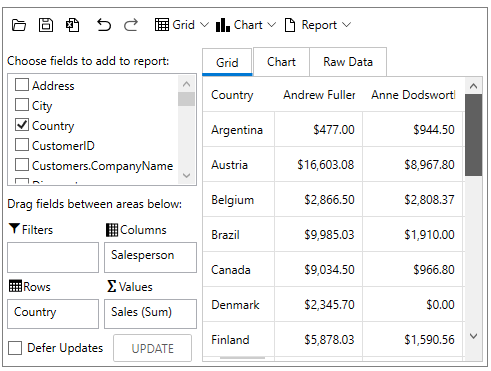Viewport: 491px width, 371px height.
Task: Select the Salesperson field in Columns
Action: pos(142,255)
